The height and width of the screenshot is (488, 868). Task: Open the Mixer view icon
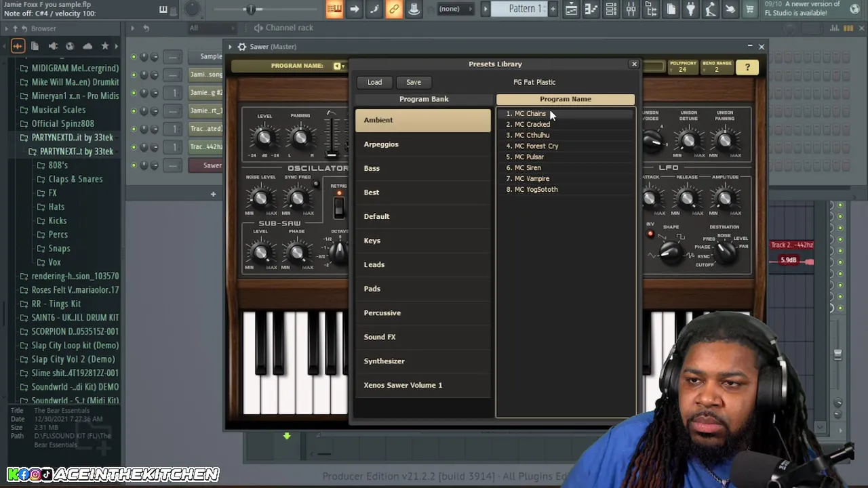pyautogui.click(x=631, y=9)
